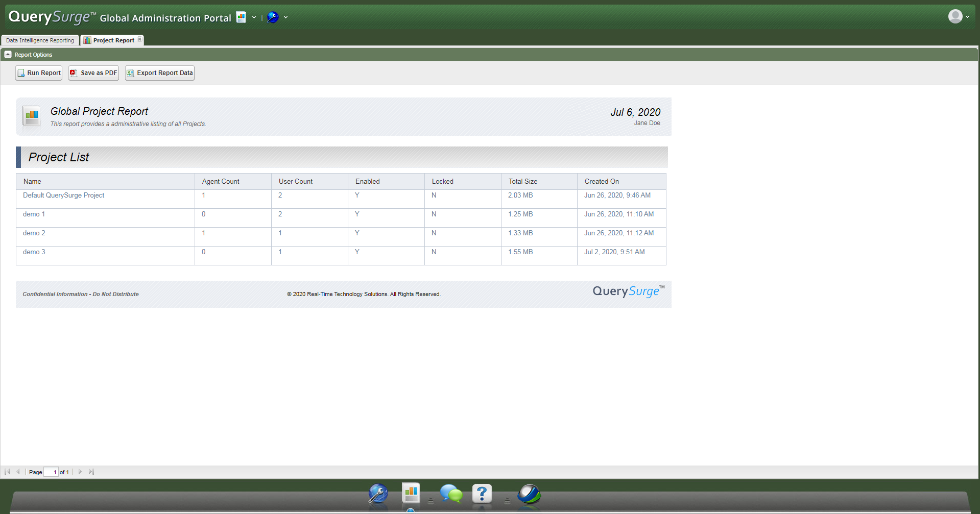Click the Jul 6, 2020 report date
The image size is (980, 514).
click(x=635, y=112)
